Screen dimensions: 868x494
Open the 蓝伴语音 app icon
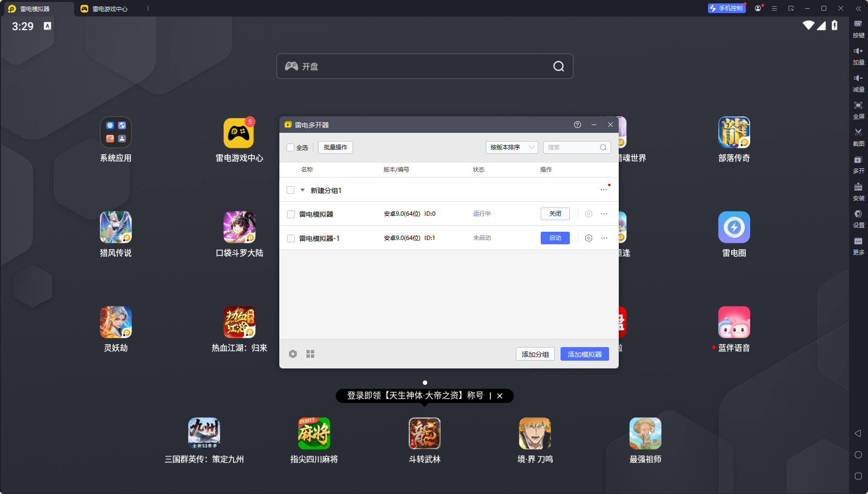(734, 322)
